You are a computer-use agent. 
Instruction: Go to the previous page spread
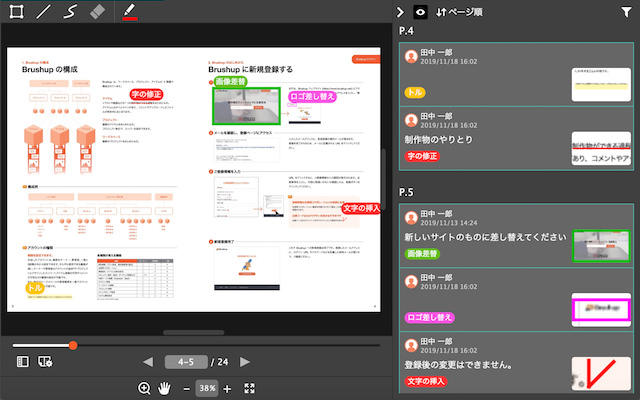148,362
